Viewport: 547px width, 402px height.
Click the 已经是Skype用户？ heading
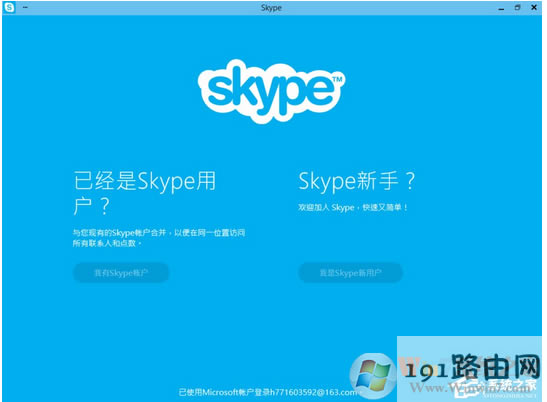tap(144, 193)
